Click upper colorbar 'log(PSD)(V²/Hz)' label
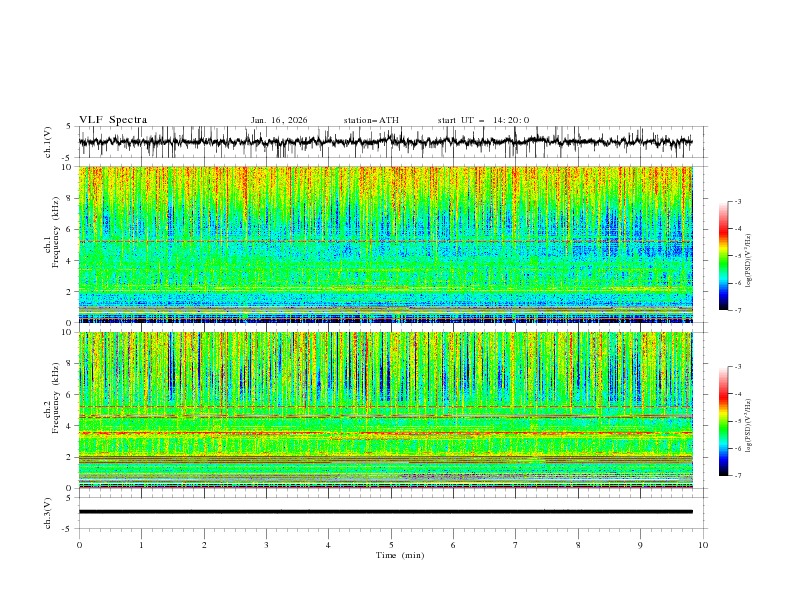Screen dimensions: 792x612 (749, 261)
